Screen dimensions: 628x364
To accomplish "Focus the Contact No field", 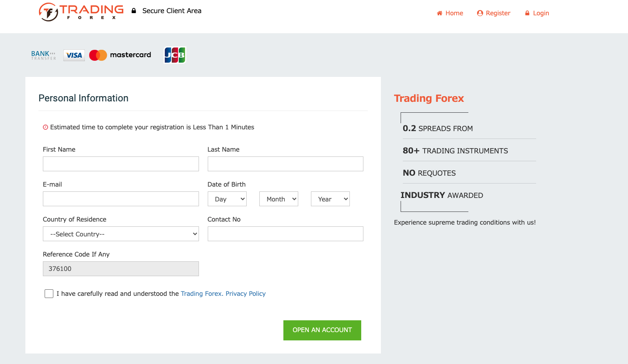I will coord(286,234).
